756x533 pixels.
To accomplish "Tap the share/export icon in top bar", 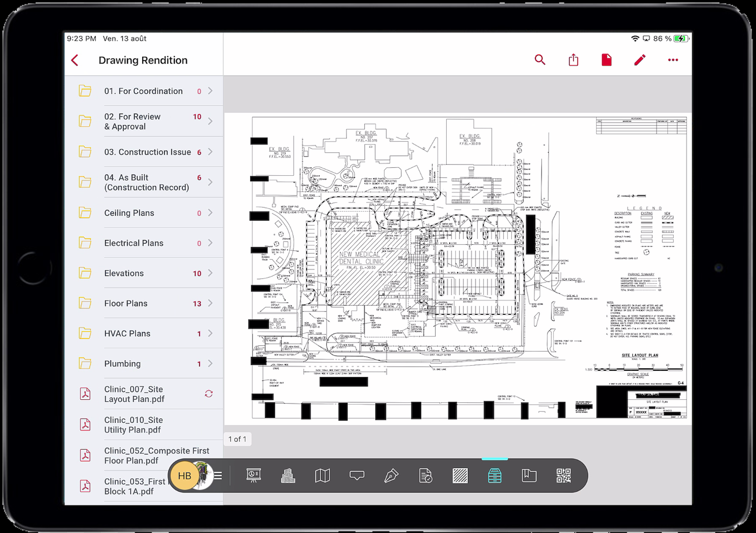I will click(x=573, y=60).
